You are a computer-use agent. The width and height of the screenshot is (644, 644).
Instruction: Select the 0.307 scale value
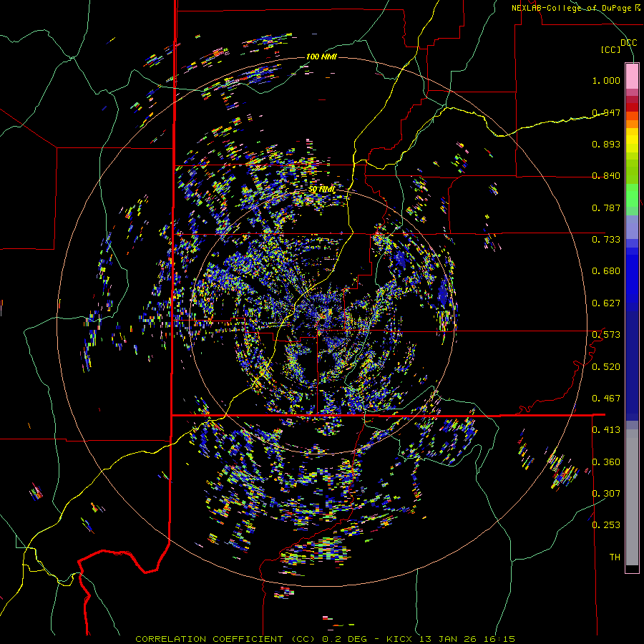(606, 494)
